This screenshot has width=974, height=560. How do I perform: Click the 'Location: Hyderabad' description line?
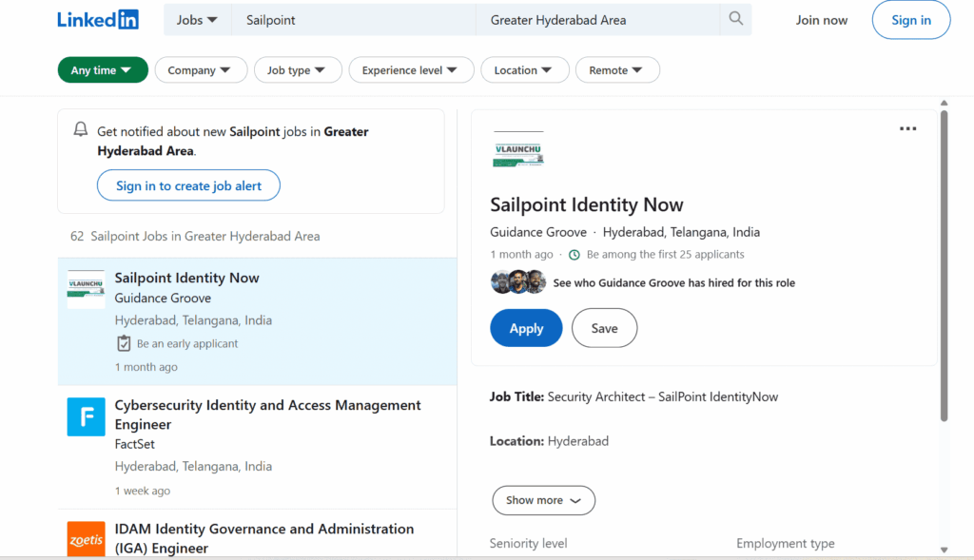point(549,441)
